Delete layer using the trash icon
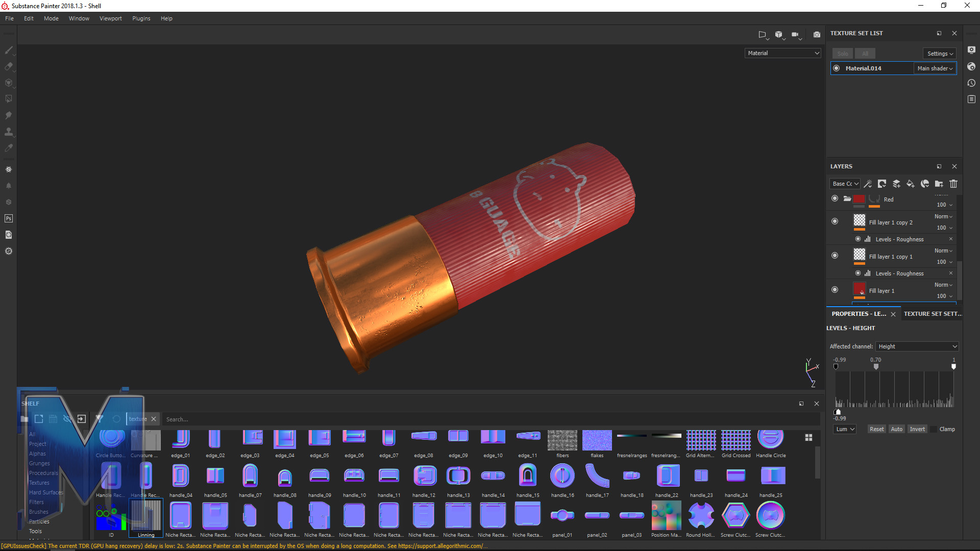This screenshot has height=551, width=980. click(x=953, y=184)
